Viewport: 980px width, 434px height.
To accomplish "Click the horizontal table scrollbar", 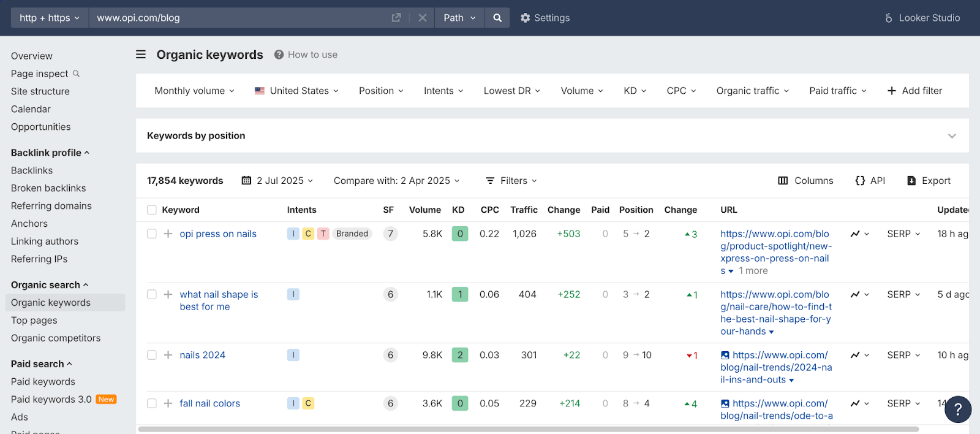I will (x=528, y=429).
